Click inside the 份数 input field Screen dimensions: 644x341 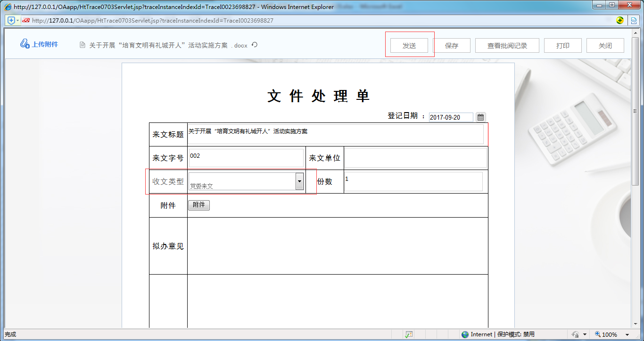click(x=414, y=181)
